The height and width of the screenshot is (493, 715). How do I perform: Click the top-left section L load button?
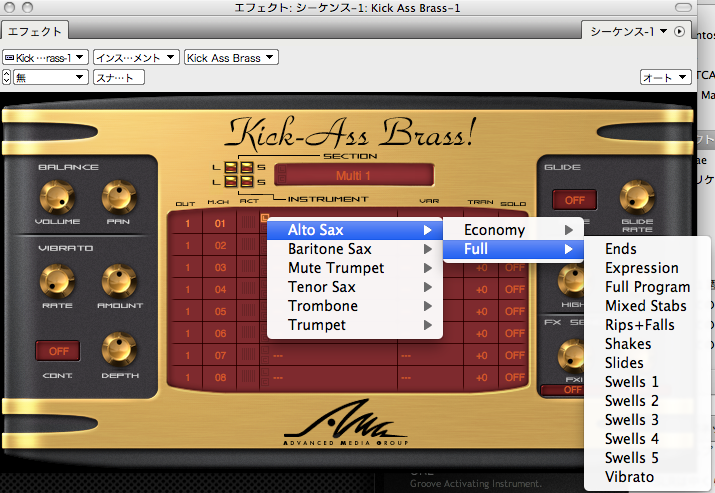(x=231, y=167)
